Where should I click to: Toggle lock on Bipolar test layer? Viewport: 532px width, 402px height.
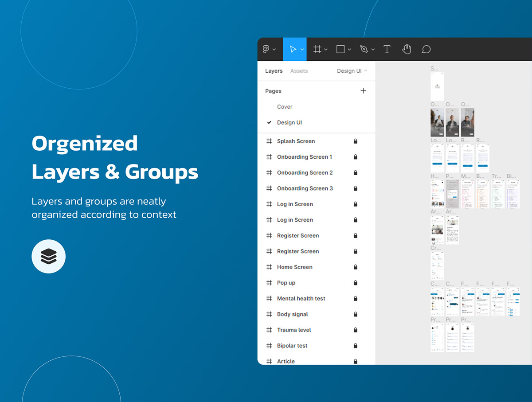click(356, 346)
